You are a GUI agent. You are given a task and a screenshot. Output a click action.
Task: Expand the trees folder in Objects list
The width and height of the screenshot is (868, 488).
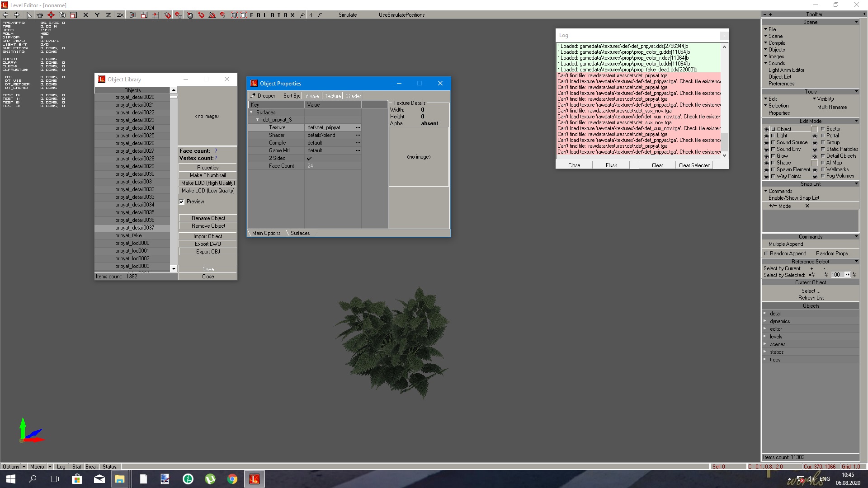[765, 360]
